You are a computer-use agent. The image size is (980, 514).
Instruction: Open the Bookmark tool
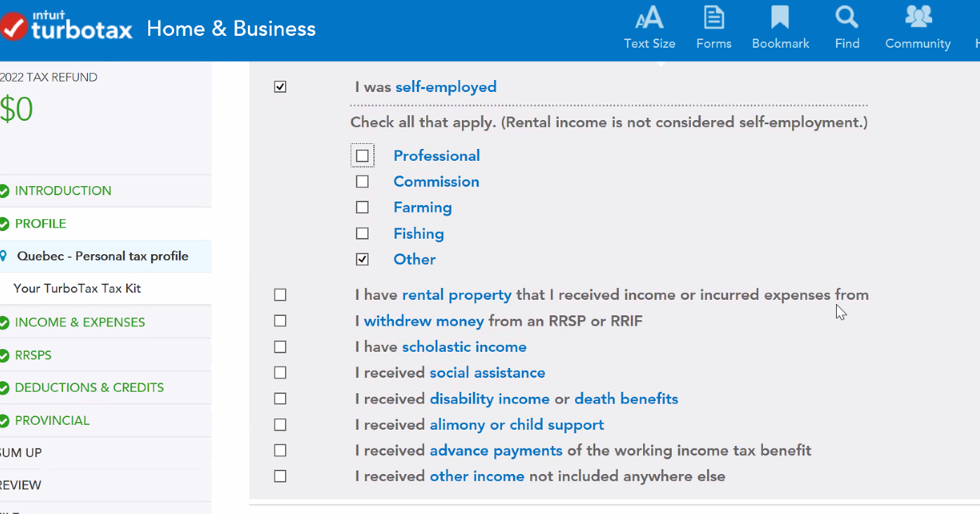coord(780,19)
